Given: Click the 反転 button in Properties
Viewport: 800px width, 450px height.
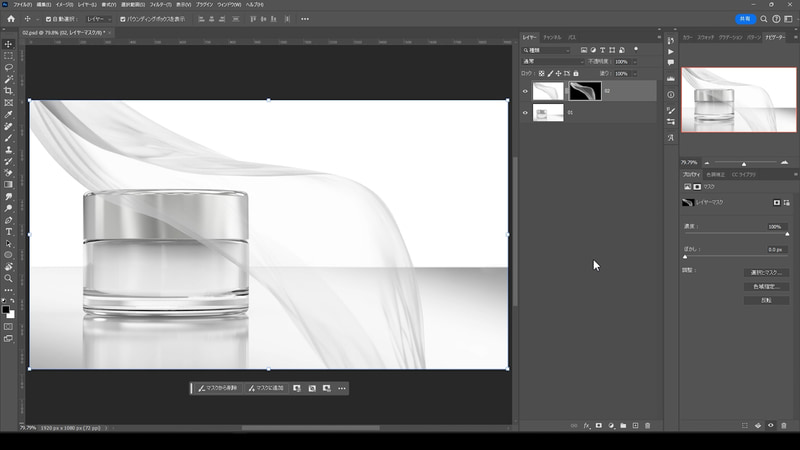Looking at the screenshot, I should coord(767,299).
